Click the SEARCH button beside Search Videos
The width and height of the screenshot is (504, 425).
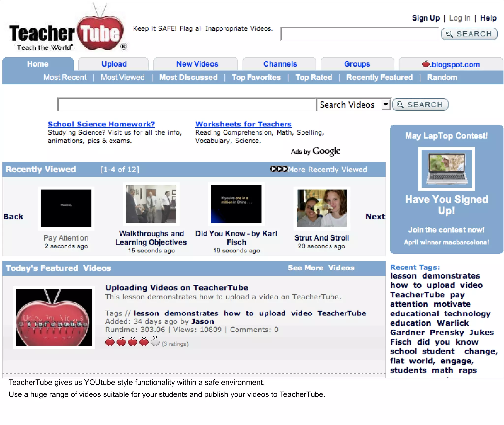point(420,105)
